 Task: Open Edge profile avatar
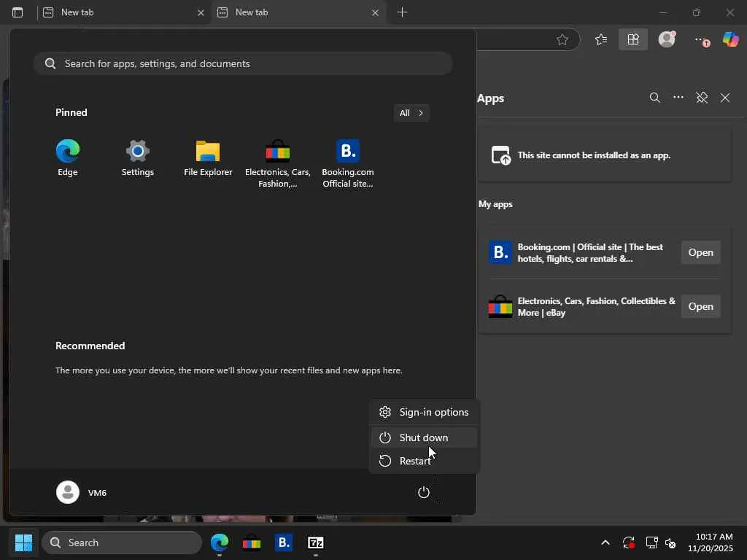click(x=667, y=39)
